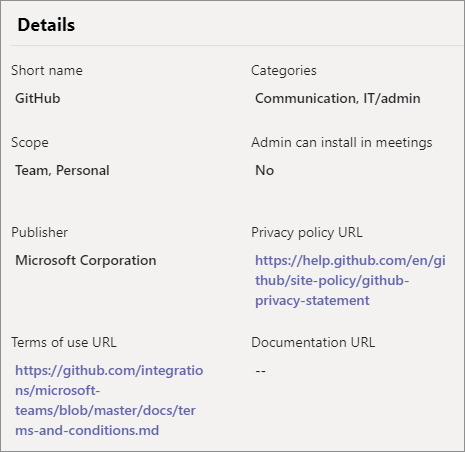Select the 'Communication, IT/admin' value
465x452 pixels.
pyautogui.click(x=338, y=98)
